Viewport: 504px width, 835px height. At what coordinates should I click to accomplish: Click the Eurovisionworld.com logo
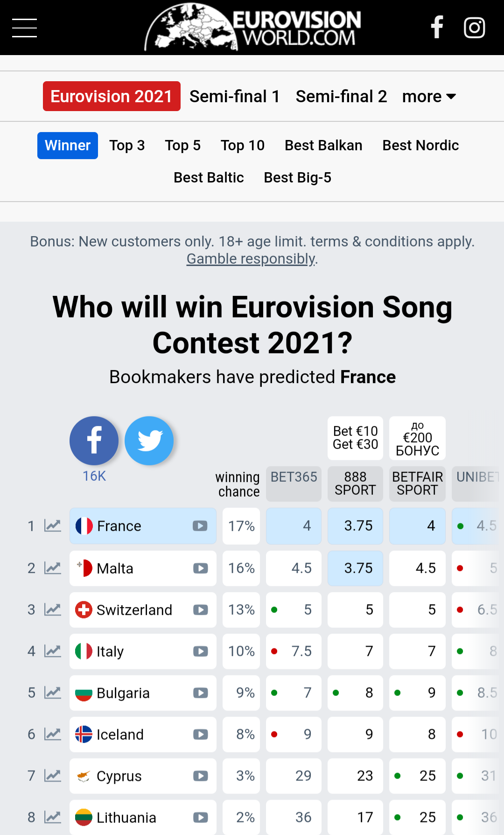(x=252, y=28)
